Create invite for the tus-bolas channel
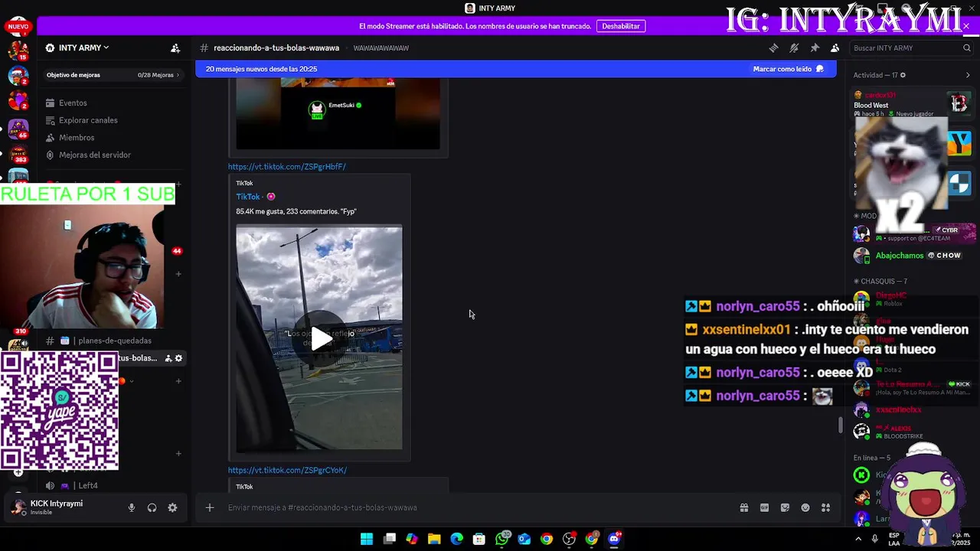This screenshot has height=551, width=980. tap(168, 358)
